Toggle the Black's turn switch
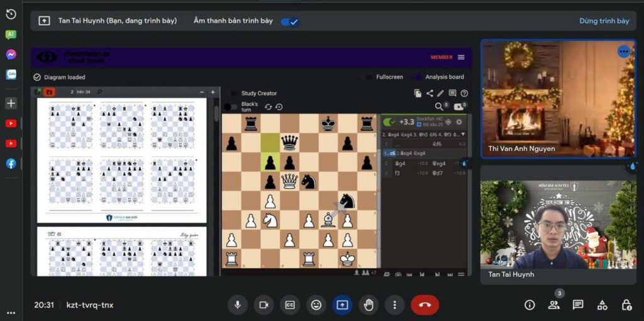This screenshot has height=321, width=644. [231, 107]
